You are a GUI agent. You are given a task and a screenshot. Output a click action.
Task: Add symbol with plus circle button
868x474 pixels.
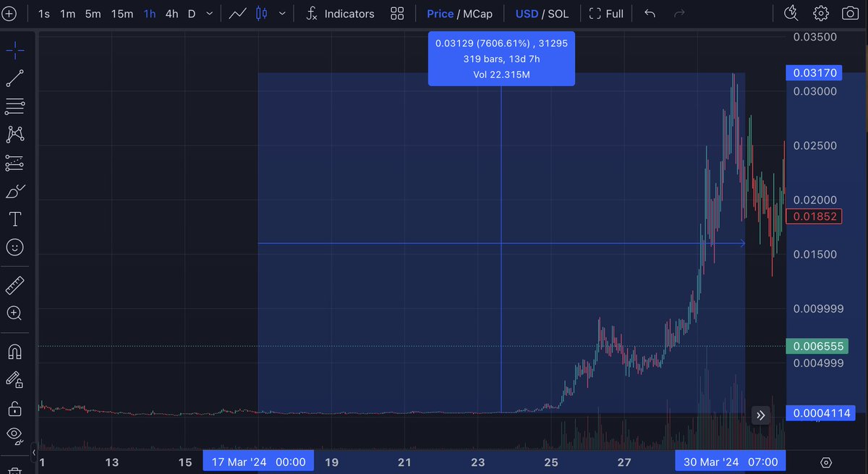pyautogui.click(x=8, y=13)
